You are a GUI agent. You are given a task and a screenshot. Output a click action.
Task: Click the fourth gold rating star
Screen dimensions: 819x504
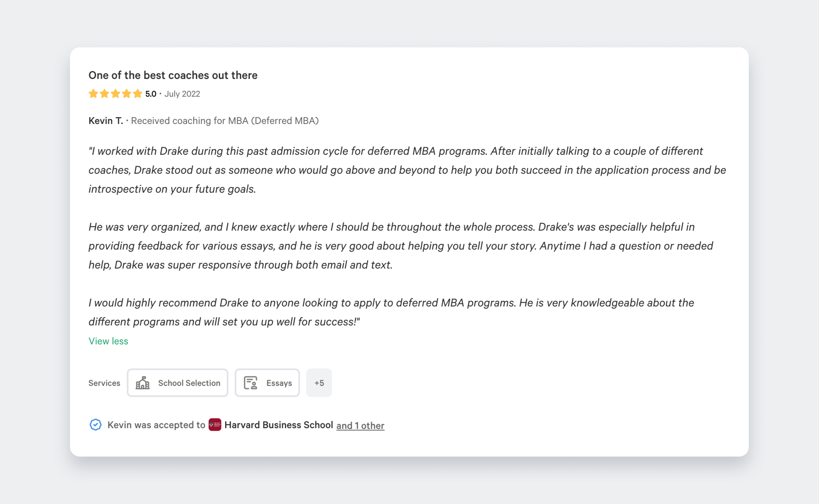126,94
